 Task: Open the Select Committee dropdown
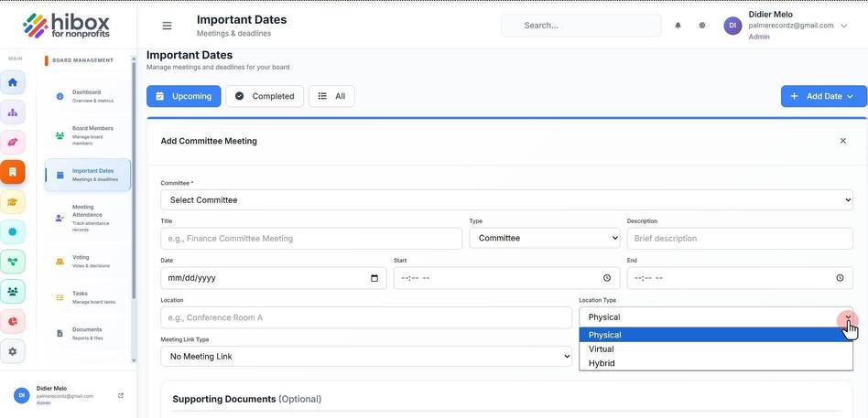point(506,200)
